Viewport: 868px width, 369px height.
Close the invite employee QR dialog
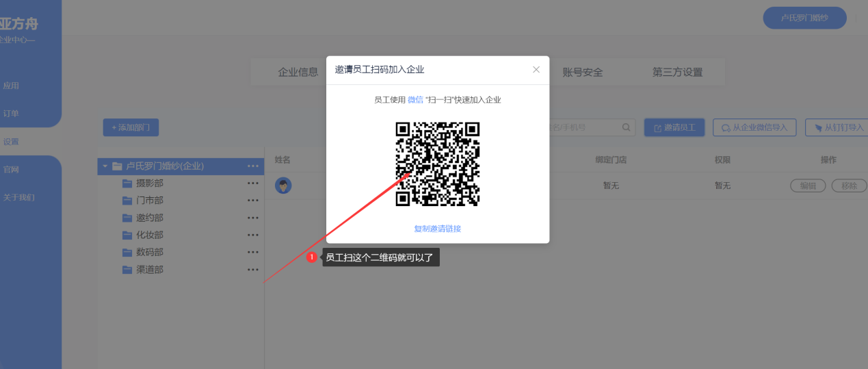point(536,70)
